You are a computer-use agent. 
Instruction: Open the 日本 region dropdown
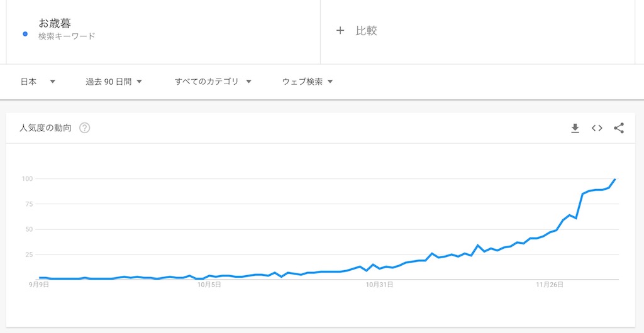[38, 82]
